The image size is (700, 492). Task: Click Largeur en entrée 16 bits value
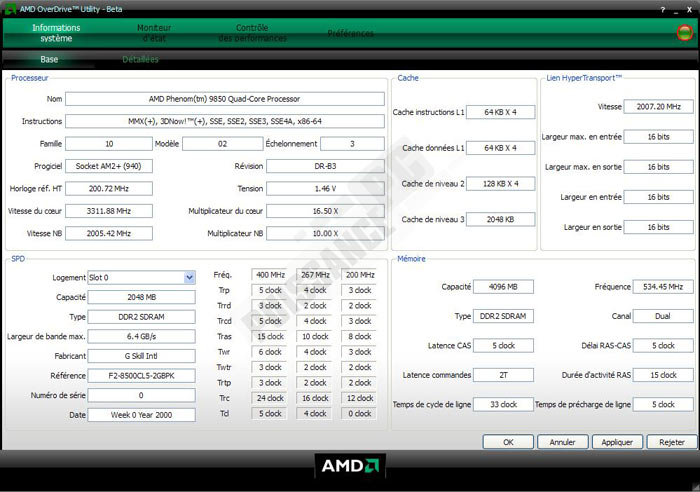pyautogui.click(x=658, y=197)
